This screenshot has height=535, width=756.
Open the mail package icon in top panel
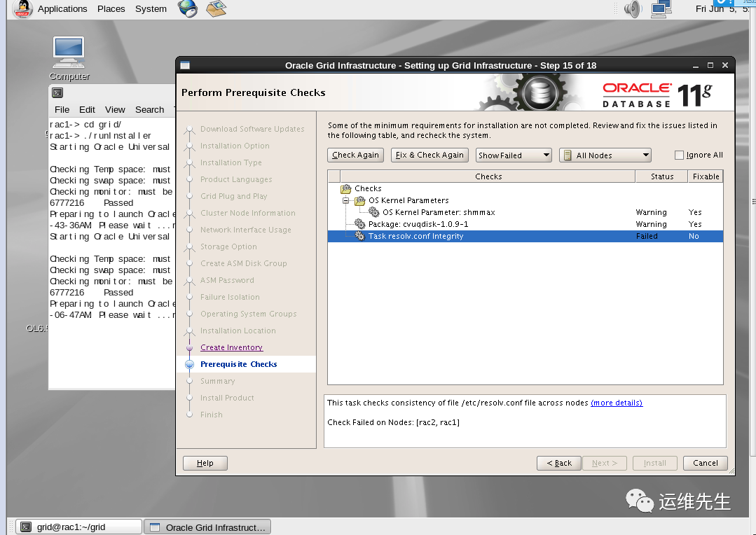coord(216,8)
